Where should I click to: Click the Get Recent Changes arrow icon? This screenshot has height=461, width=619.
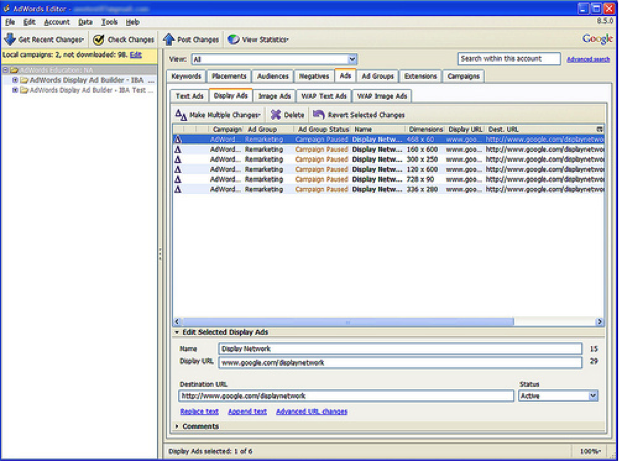[10, 39]
